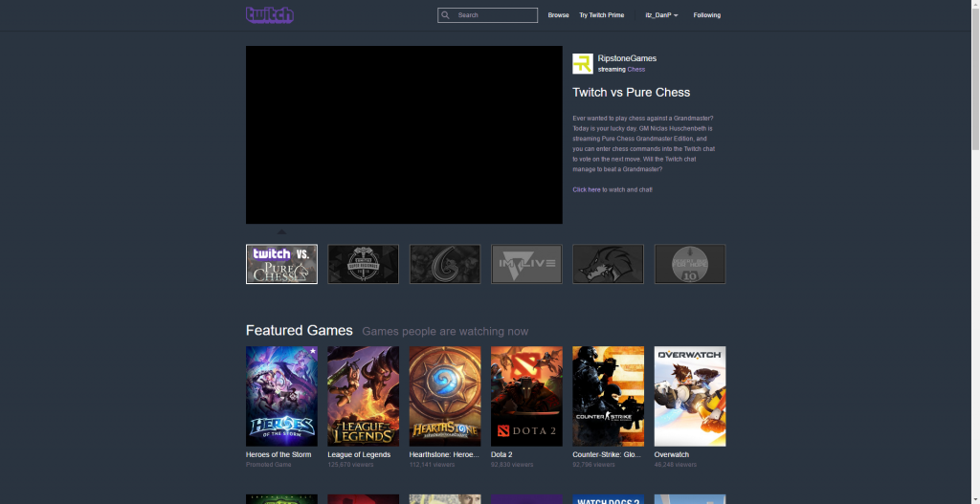
Task: Click the 'Hearthstone: Heroe...' title text
Action: pos(444,454)
